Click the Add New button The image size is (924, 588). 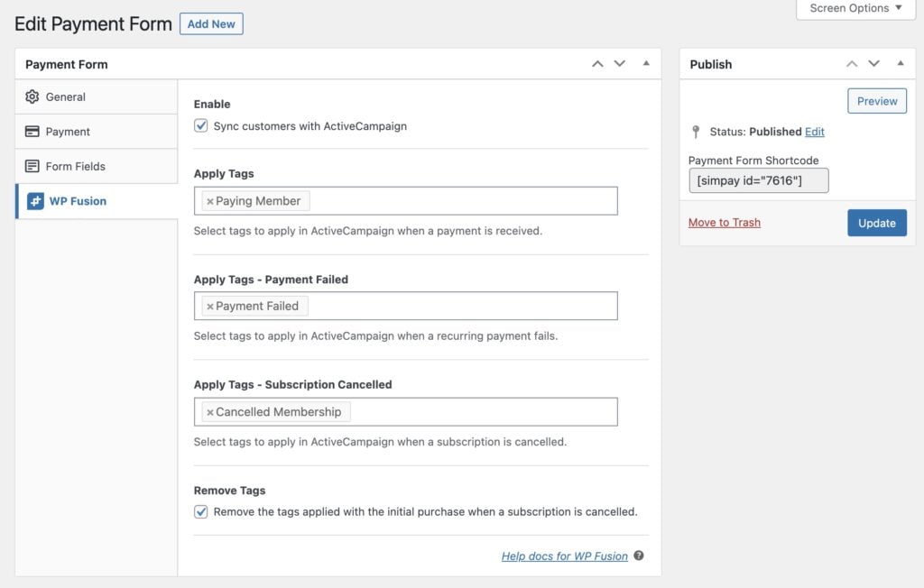click(x=211, y=23)
